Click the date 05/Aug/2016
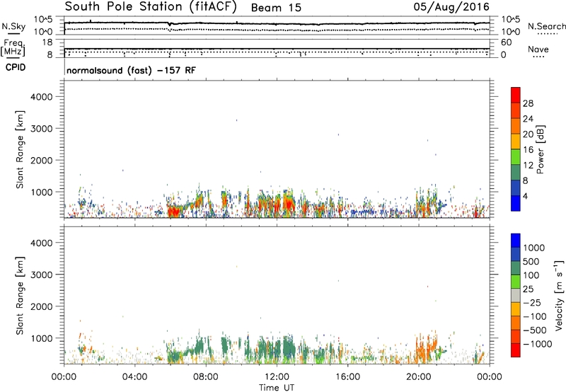Viewport: 566px width, 392px height. pos(451,7)
